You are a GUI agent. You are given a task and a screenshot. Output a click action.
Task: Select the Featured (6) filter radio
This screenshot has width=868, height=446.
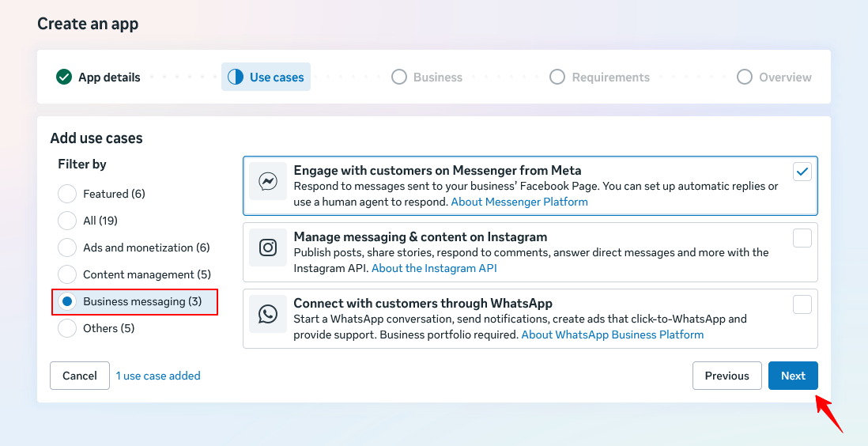(67, 194)
